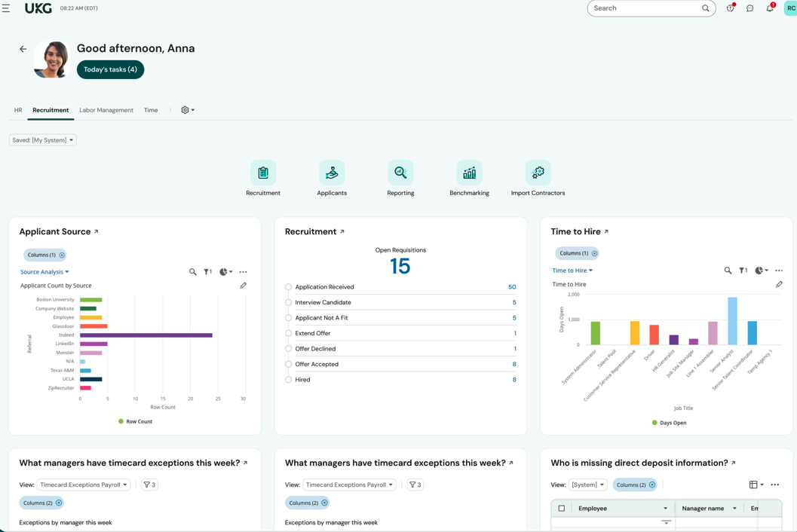
Task: Expand the Saved: [My System] dropdown
Action: pos(43,140)
